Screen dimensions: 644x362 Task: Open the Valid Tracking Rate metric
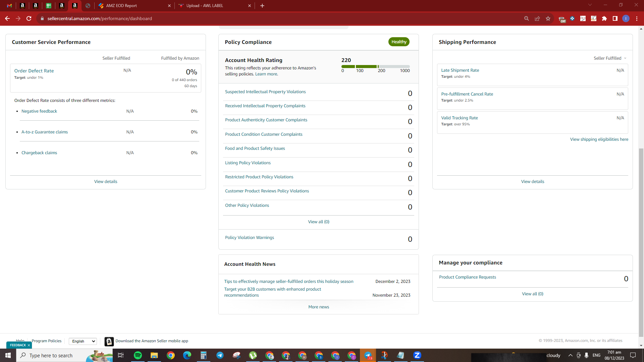click(460, 118)
